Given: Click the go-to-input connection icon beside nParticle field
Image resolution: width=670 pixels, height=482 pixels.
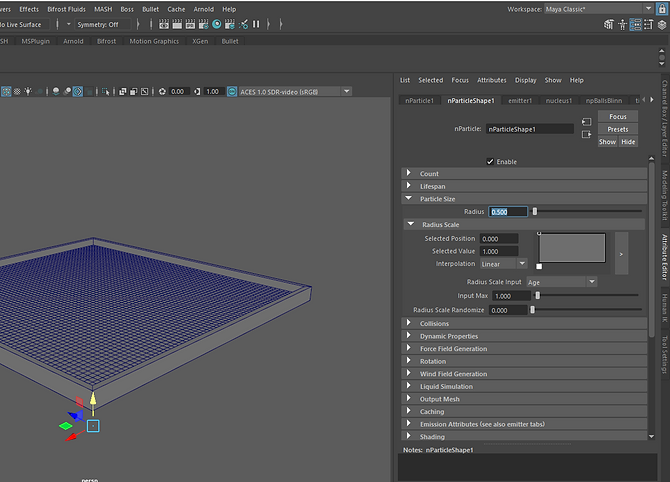Looking at the screenshot, I should pos(586,122).
